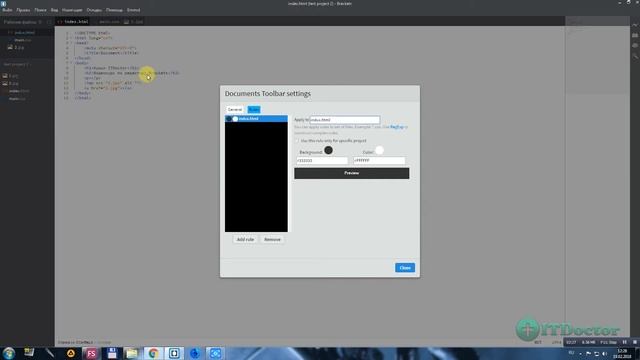
Task: Click the orange triangle app icon in taskbar
Action: pos(71,353)
